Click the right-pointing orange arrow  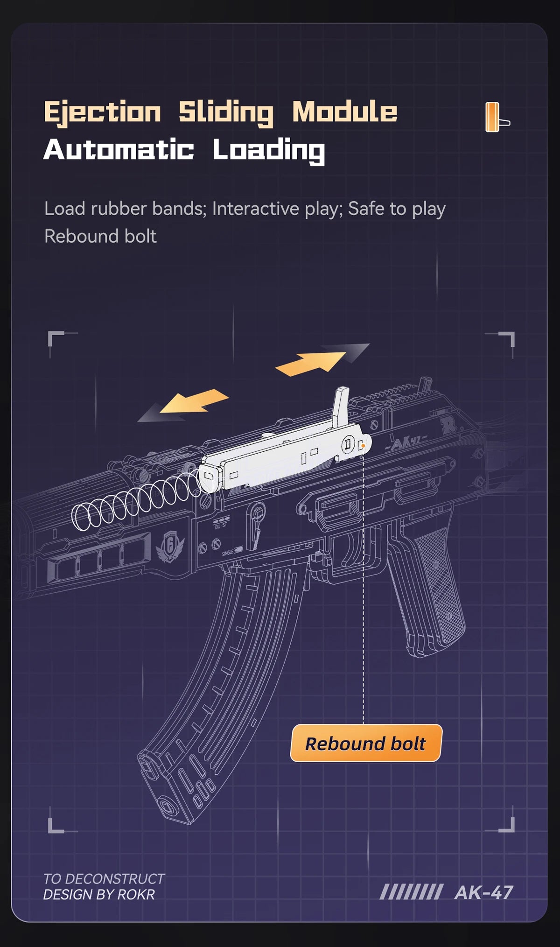[x=322, y=359]
